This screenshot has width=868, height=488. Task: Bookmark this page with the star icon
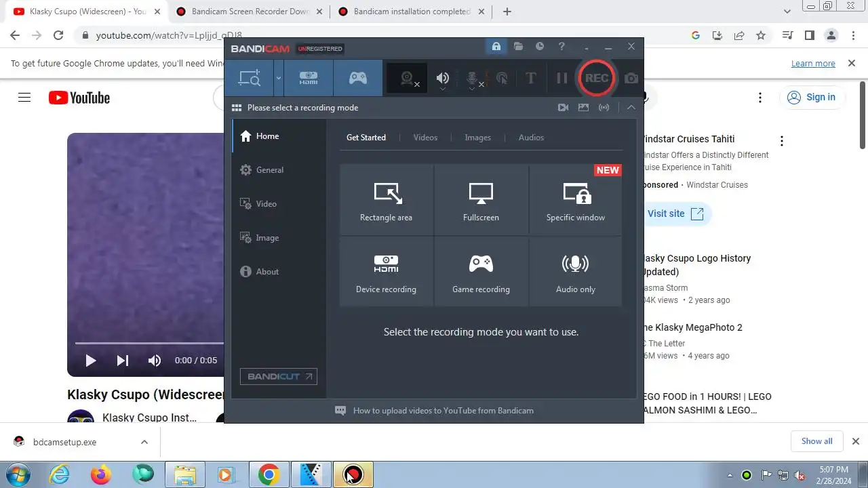(761, 35)
